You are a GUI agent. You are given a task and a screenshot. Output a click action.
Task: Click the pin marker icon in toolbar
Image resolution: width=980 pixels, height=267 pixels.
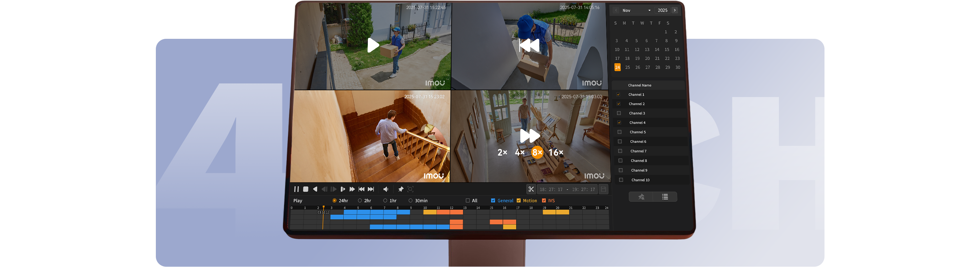click(x=401, y=189)
